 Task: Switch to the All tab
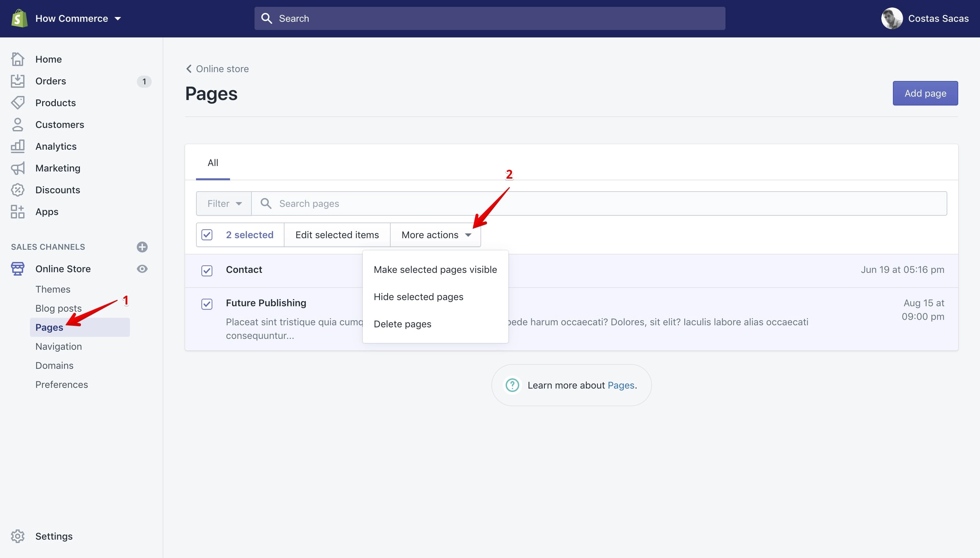213,163
